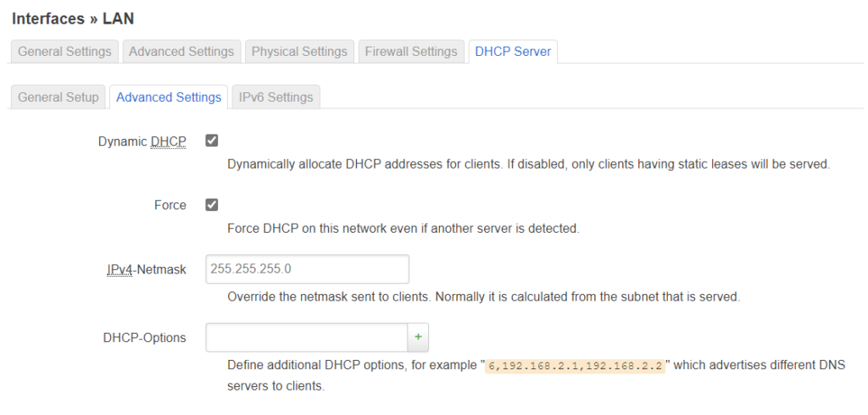Screen dimensions: 868x415
Task: Uncheck the Force checkbox
Action: click(x=212, y=205)
